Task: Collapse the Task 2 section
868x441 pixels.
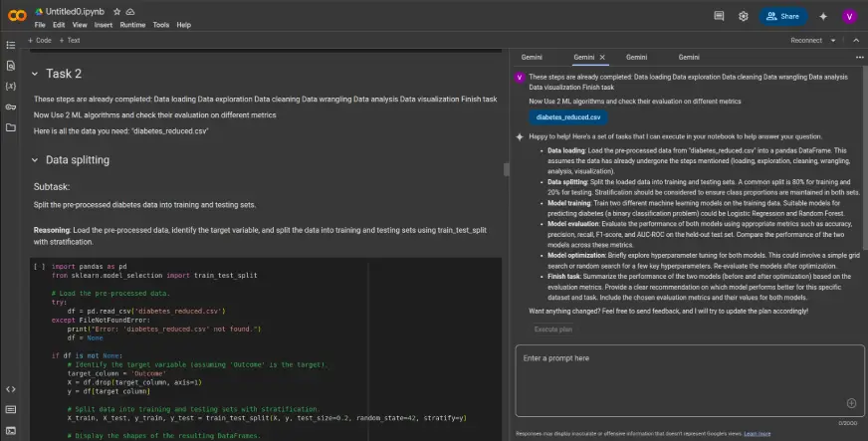Action: pos(34,74)
